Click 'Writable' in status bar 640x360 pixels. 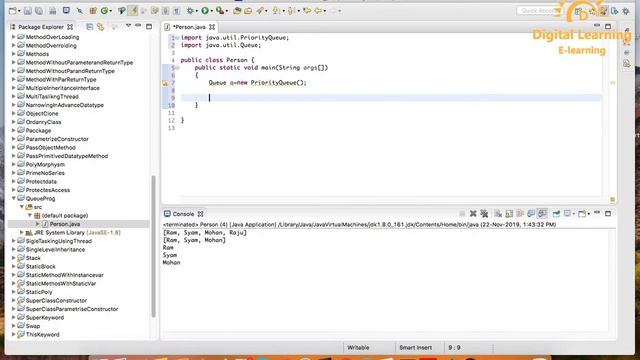358,348
